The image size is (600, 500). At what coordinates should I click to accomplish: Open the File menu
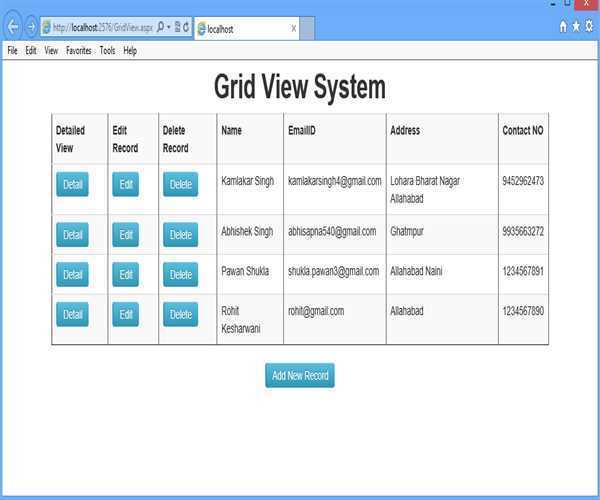tap(12, 50)
